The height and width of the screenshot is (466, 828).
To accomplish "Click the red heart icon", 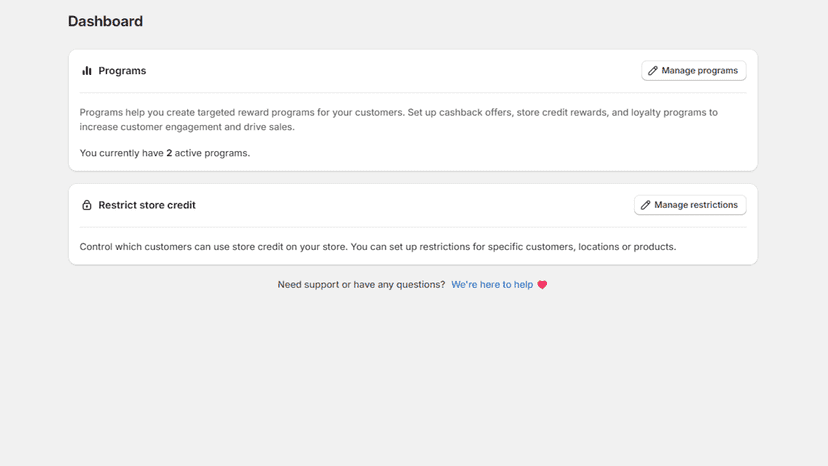I will point(542,285).
